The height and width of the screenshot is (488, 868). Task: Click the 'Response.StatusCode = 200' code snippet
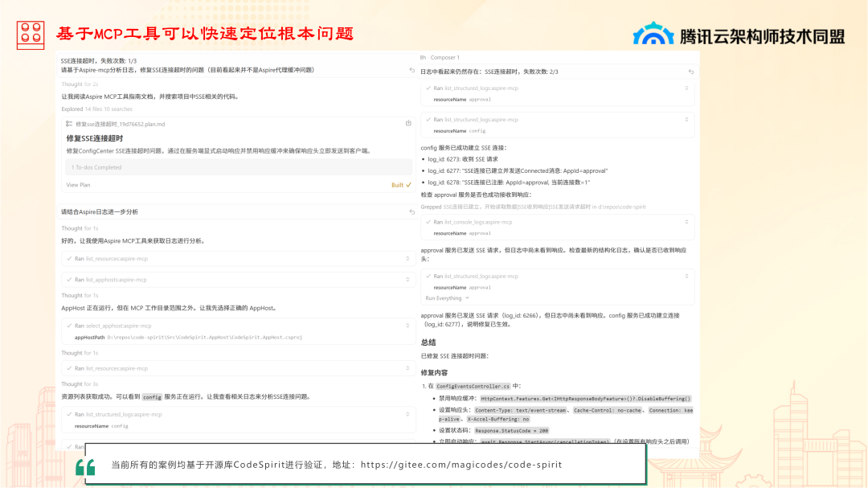(511, 430)
